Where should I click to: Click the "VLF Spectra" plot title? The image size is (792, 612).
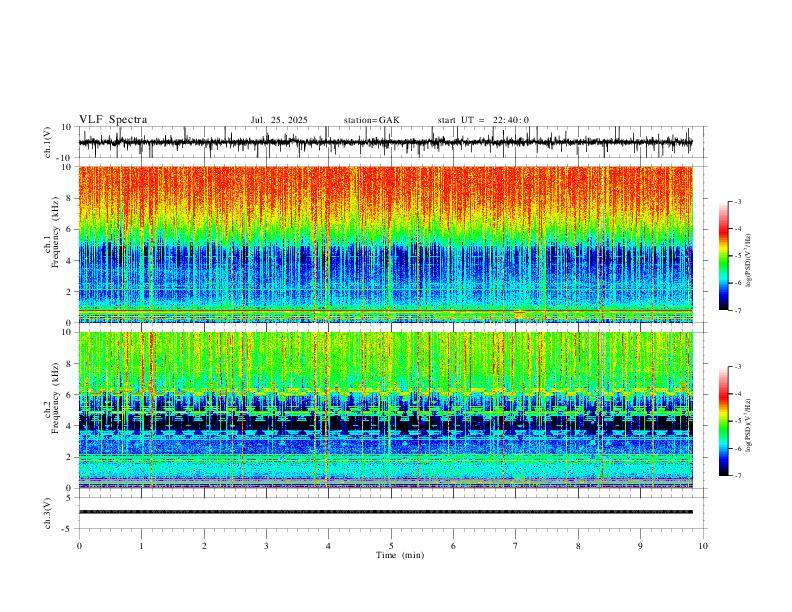pos(113,120)
